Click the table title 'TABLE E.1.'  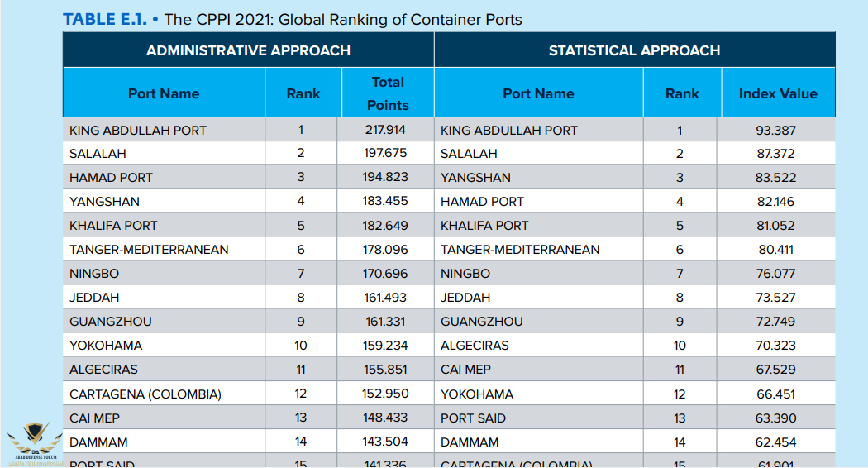104,20
